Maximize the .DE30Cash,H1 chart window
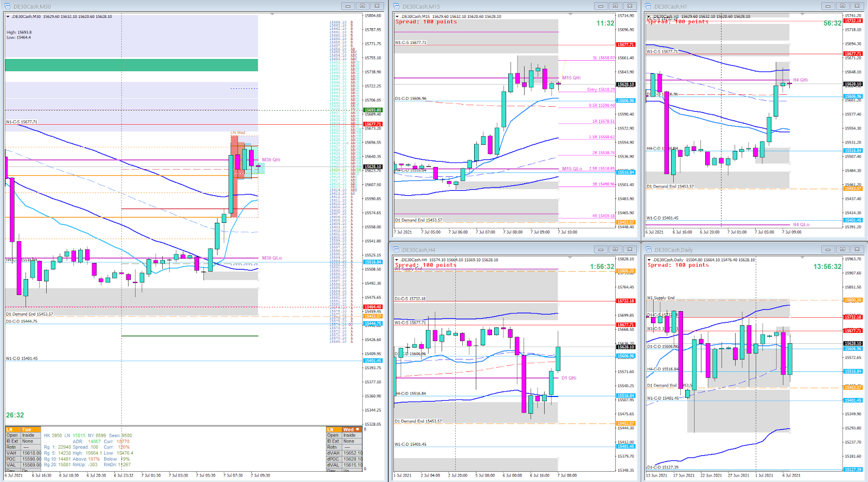 point(842,6)
